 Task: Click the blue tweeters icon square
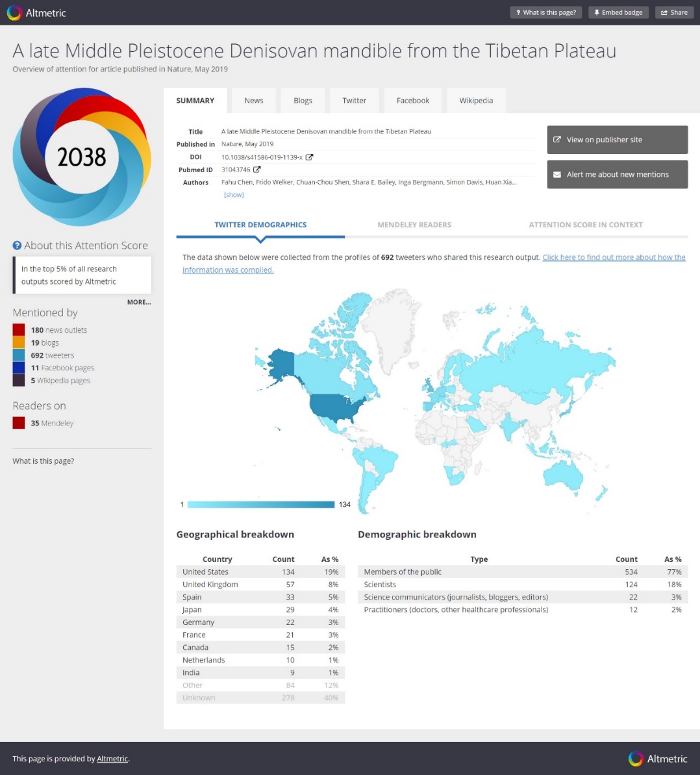click(x=19, y=355)
